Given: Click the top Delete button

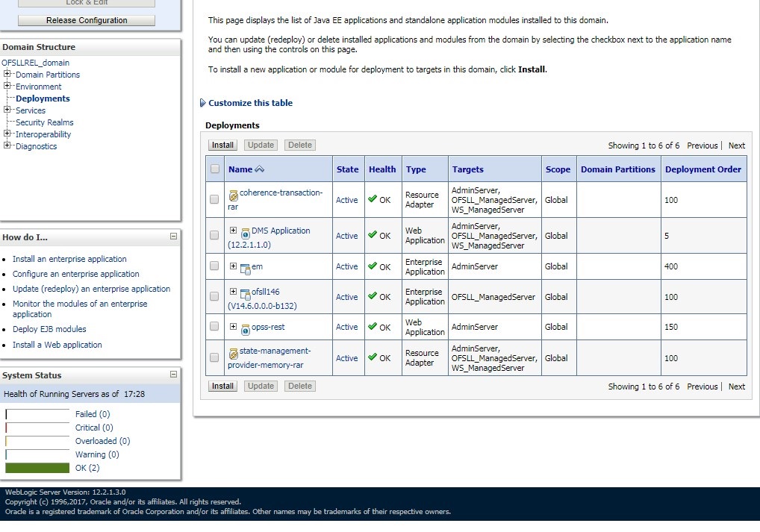Looking at the screenshot, I should pyautogui.click(x=300, y=145).
